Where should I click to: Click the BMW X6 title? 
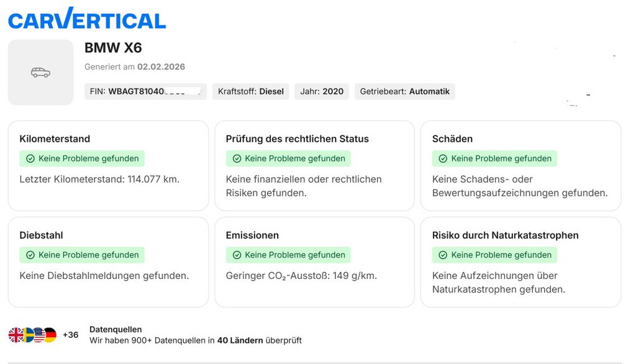point(113,48)
